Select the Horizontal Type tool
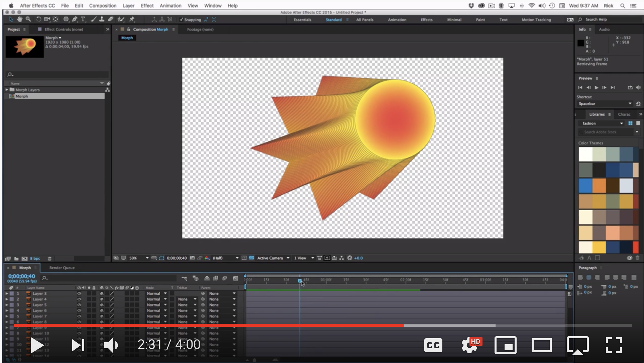The height and width of the screenshot is (363, 644). click(x=83, y=19)
